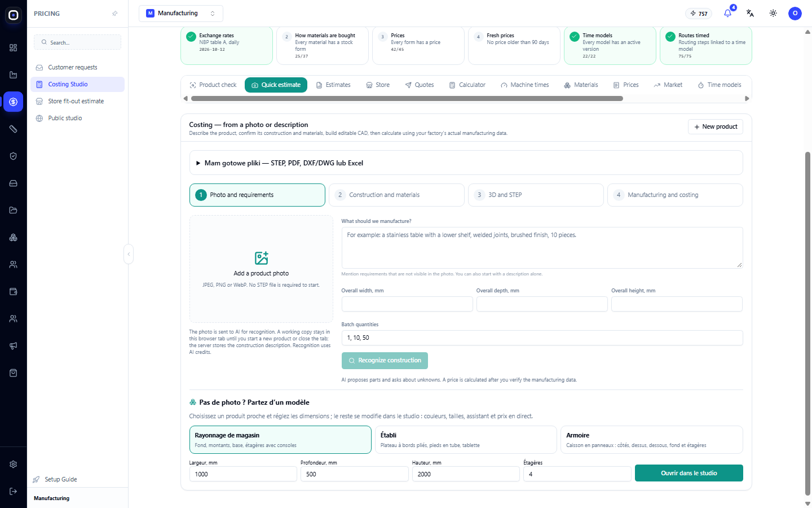Select the Établi template card
Image resolution: width=812 pixels, height=508 pixels.
(x=466, y=440)
